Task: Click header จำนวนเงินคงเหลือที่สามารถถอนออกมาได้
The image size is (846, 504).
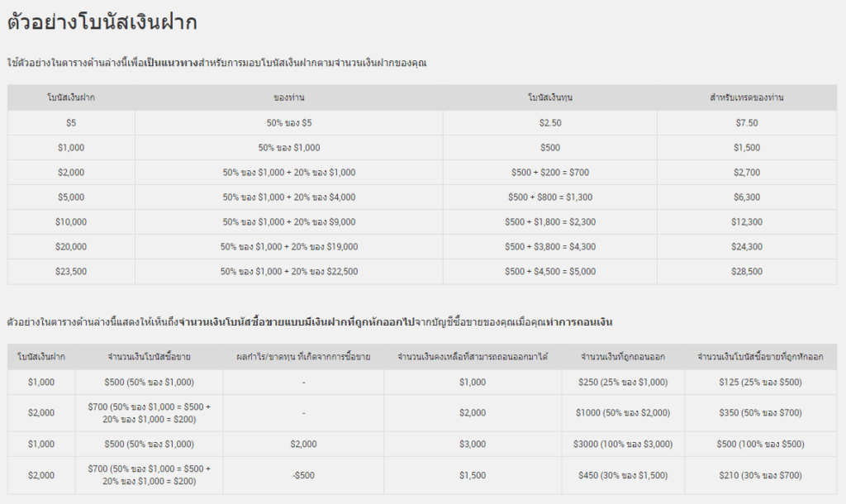Action: [x=472, y=357]
